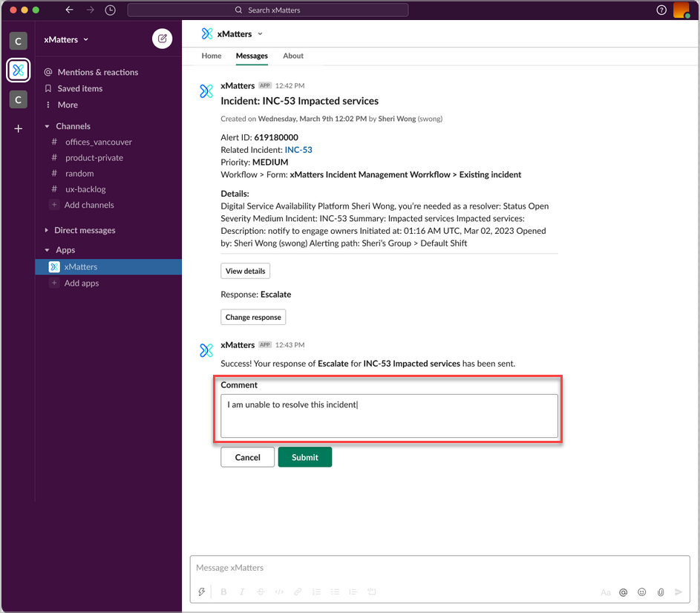This screenshot has width=700, height=613.
Task: Select xMatters app in sidebar
Action: pyautogui.click(x=108, y=267)
